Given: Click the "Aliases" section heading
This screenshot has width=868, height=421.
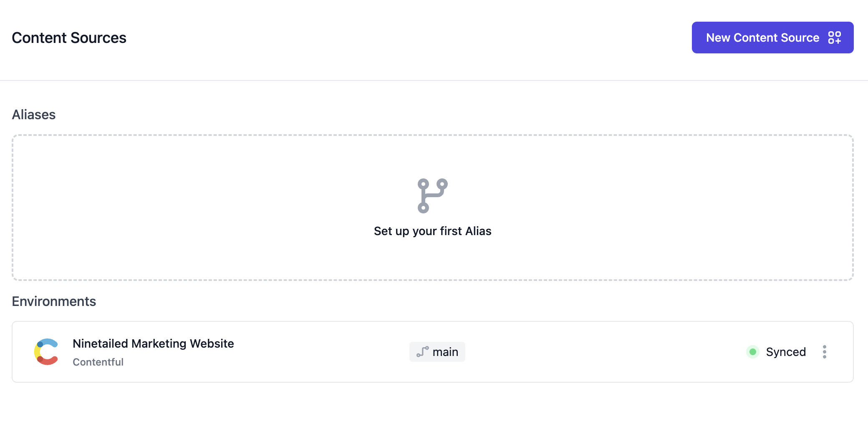Looking at the screenshot, I should pos(34,115).
